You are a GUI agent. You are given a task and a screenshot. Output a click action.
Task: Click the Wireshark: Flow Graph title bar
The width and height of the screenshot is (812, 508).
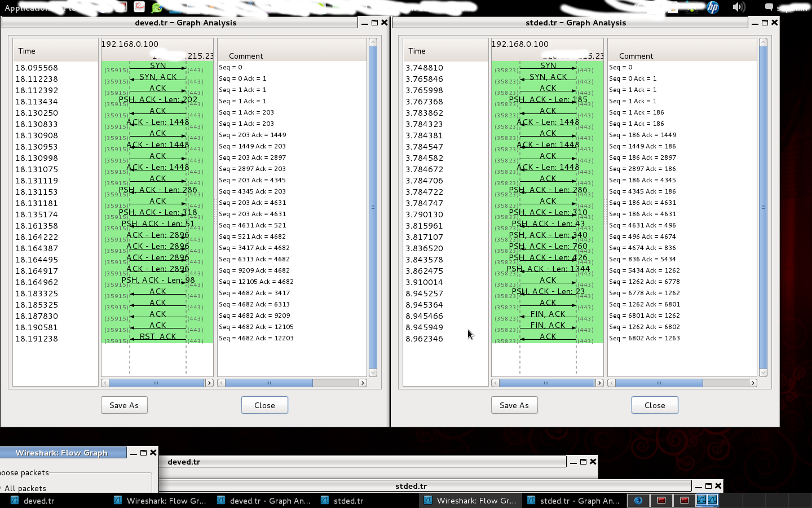click(63, 453)
